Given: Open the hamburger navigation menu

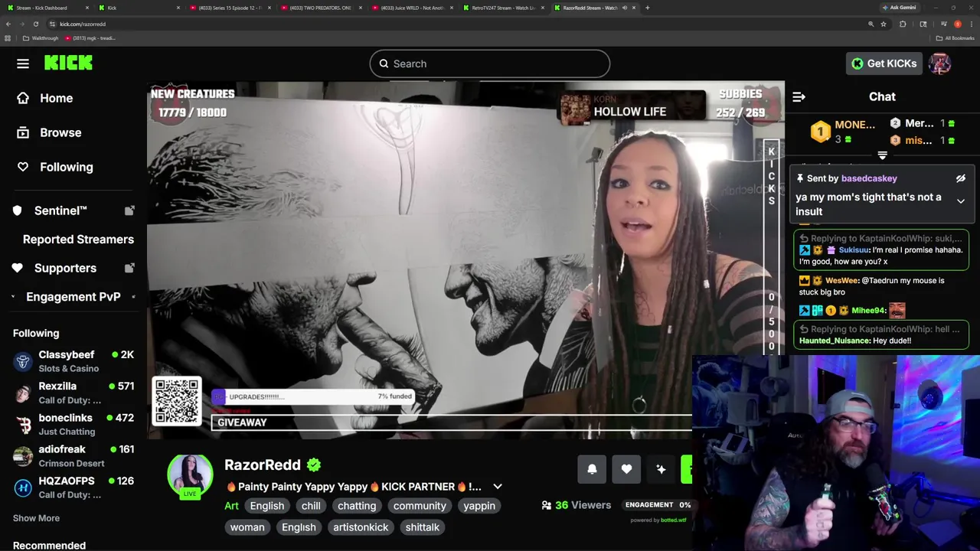Looking at the screenshot, I should point(23,64).
